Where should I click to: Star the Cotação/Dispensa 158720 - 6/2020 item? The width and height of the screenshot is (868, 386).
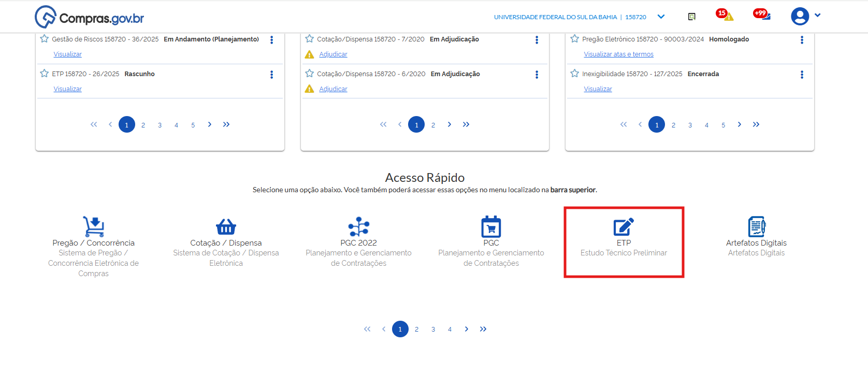pos(310,74)
